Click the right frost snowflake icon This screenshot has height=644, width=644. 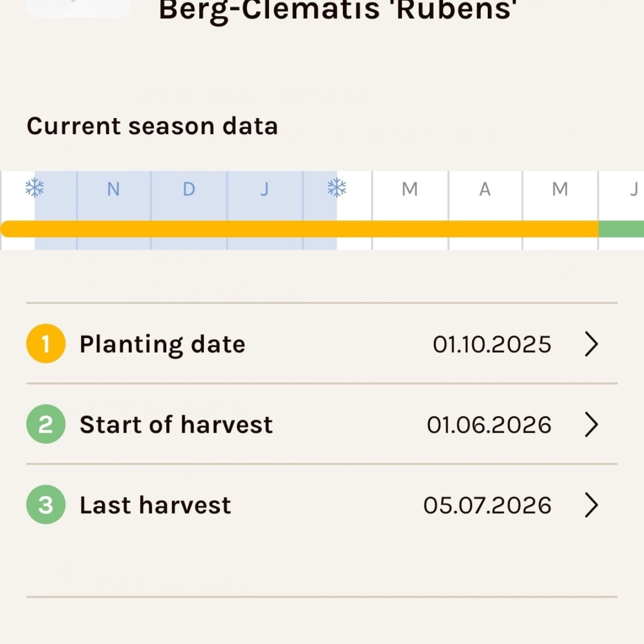pos(337,188)
